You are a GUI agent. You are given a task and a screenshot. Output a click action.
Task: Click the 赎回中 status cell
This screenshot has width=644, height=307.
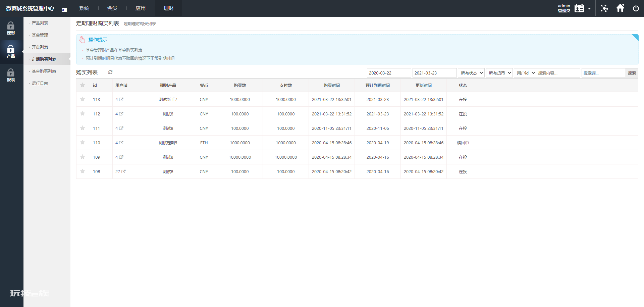(x=463, y=143)
